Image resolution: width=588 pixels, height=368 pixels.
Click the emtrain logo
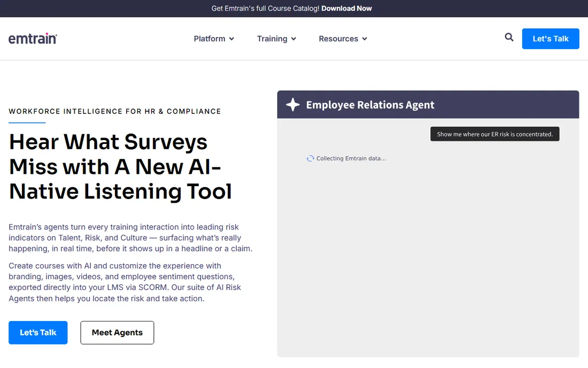coord(33,39)
